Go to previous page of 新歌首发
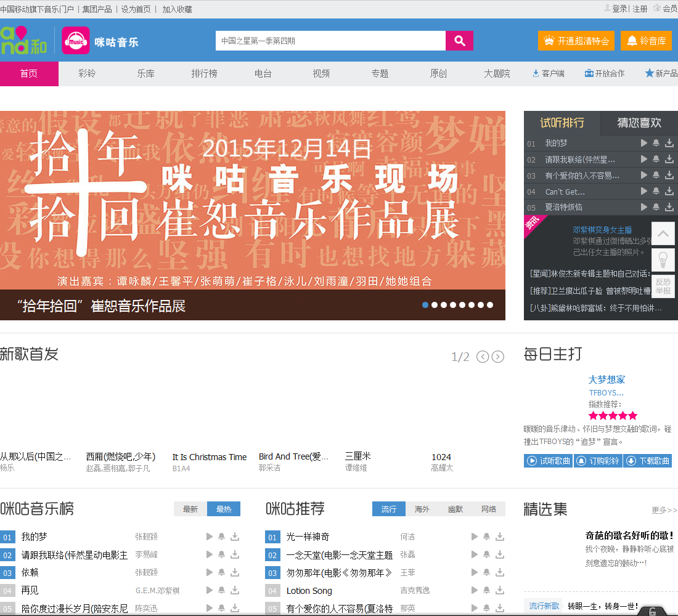Screen dimensions: 678x616 coord(483,357)
